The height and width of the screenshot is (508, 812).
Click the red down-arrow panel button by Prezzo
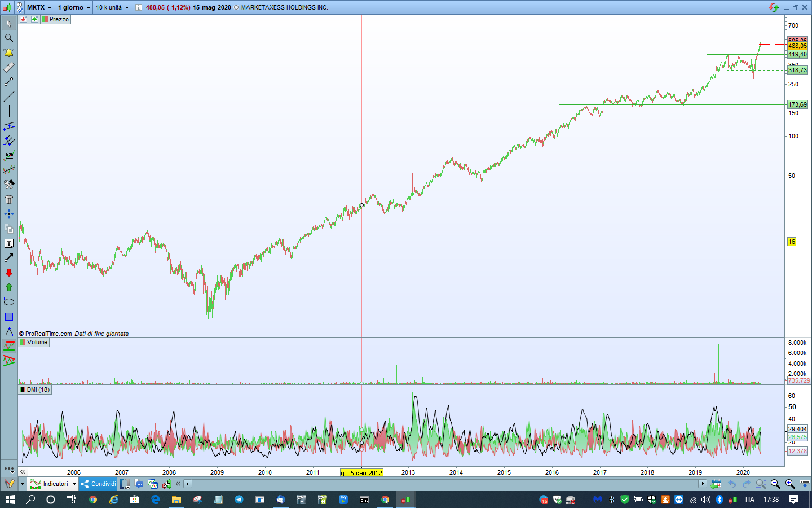23,19
